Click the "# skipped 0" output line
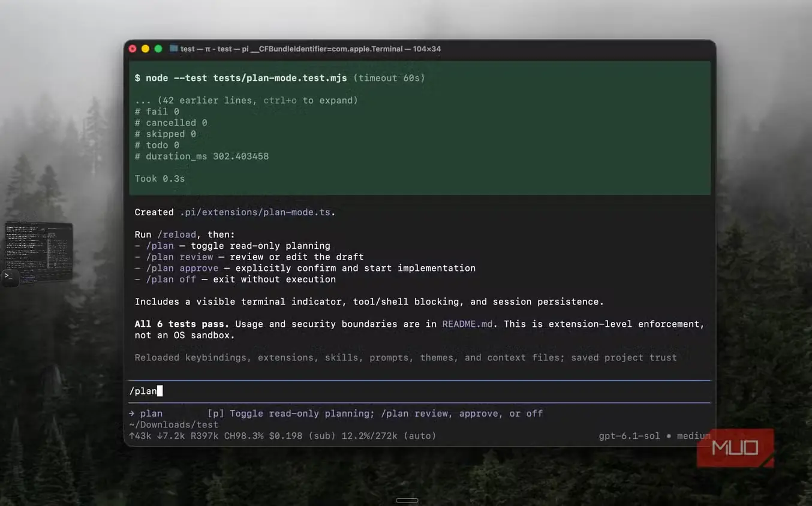The height and width of the screenshot is (506, 812). 166,134
